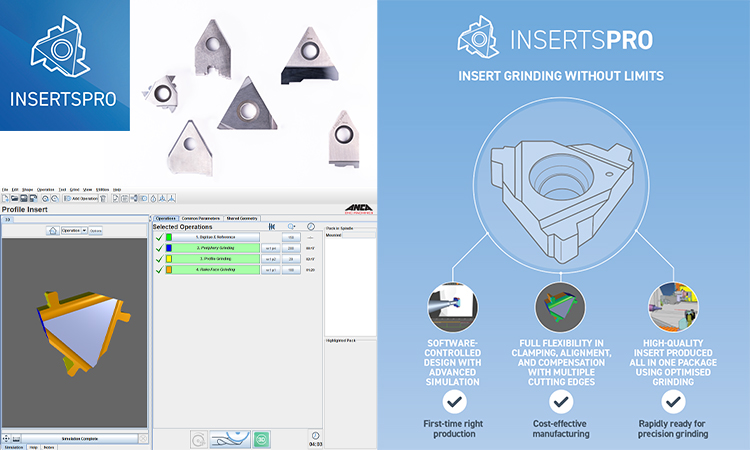
Task: Open the wheel pack selector for Profile Grinding
Action: tap(270, 259)
